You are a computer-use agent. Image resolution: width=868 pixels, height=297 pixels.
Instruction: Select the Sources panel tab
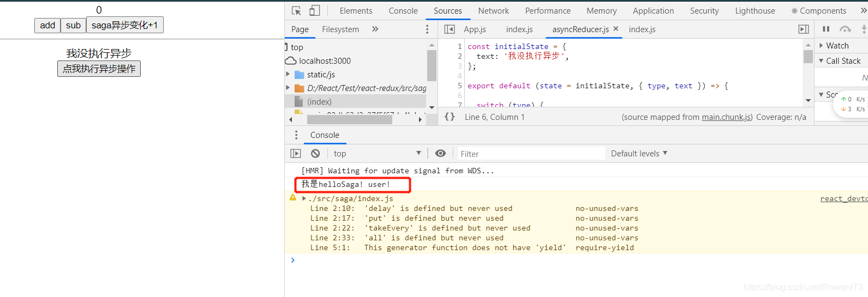click(x=448, y=10)
